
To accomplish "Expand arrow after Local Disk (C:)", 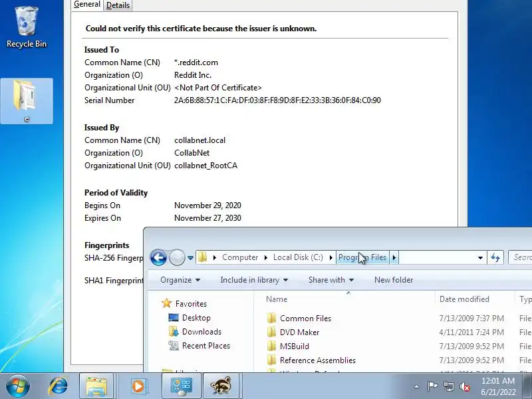I will [331, 257].
